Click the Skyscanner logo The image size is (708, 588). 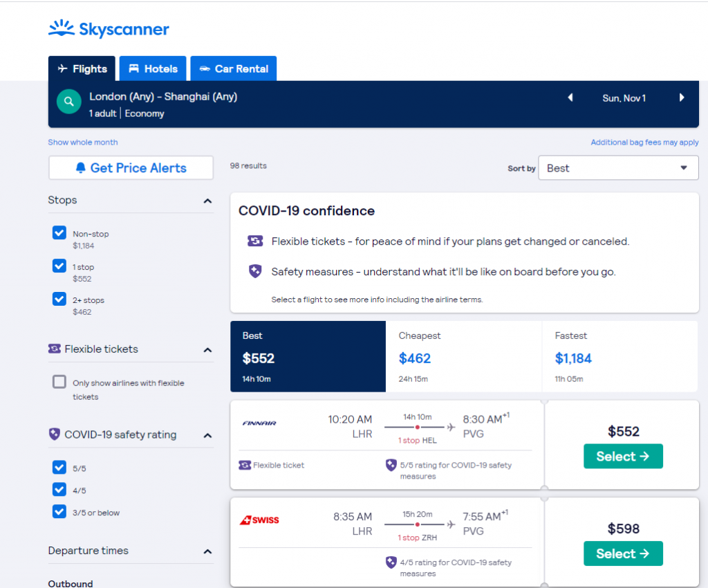109,29
